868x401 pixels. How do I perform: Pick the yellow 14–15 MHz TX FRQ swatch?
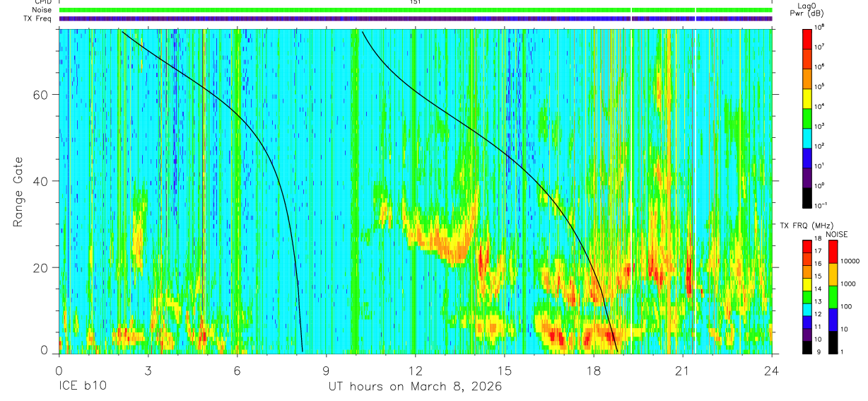(807, 284)
